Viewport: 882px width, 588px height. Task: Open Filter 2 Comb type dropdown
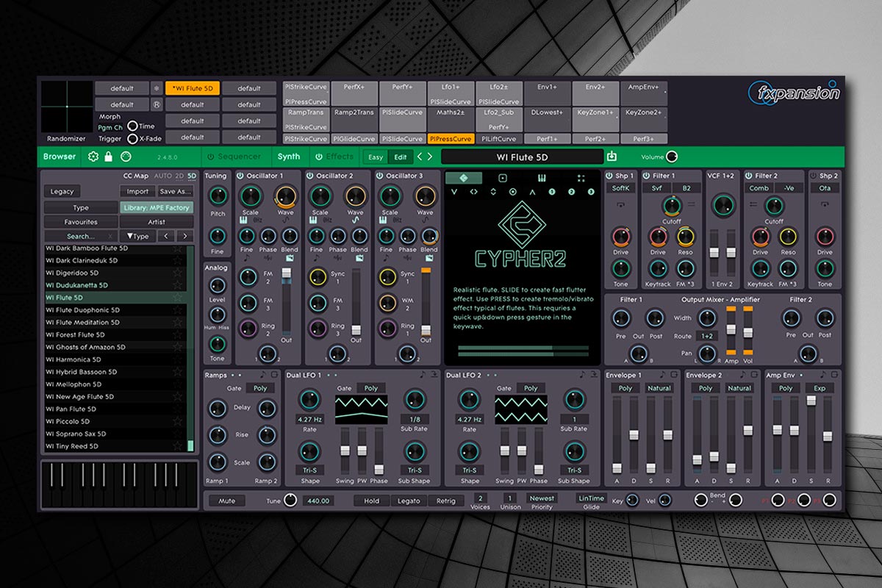[760, 188]
